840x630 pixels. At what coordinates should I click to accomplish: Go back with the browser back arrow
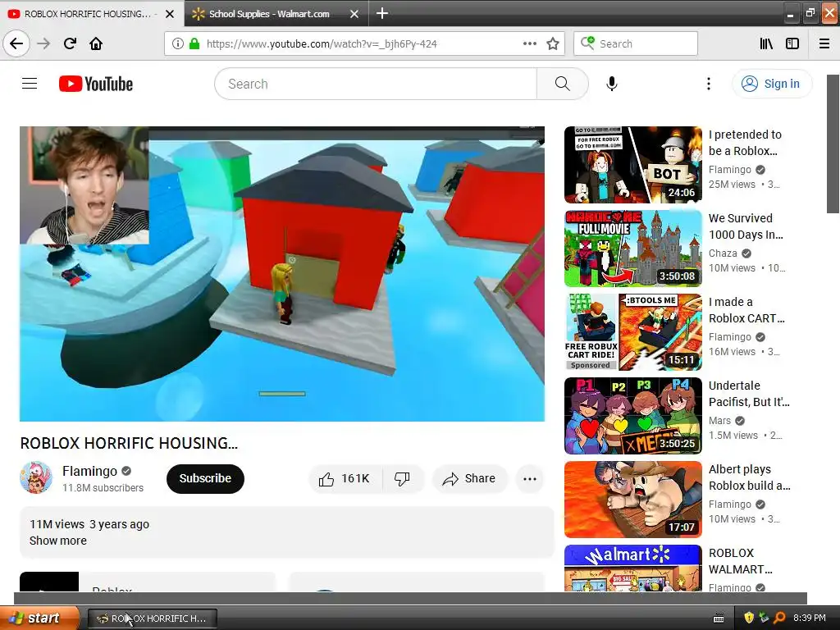tap(16, 43)
